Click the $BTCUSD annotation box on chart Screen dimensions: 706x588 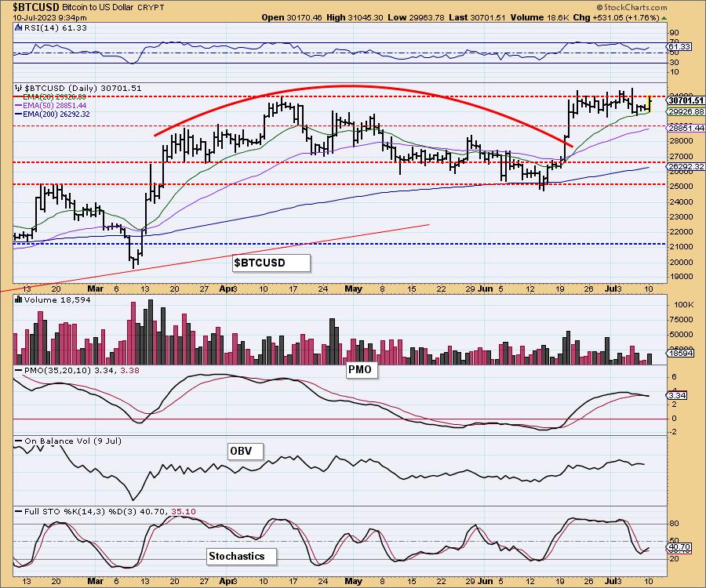271,263
